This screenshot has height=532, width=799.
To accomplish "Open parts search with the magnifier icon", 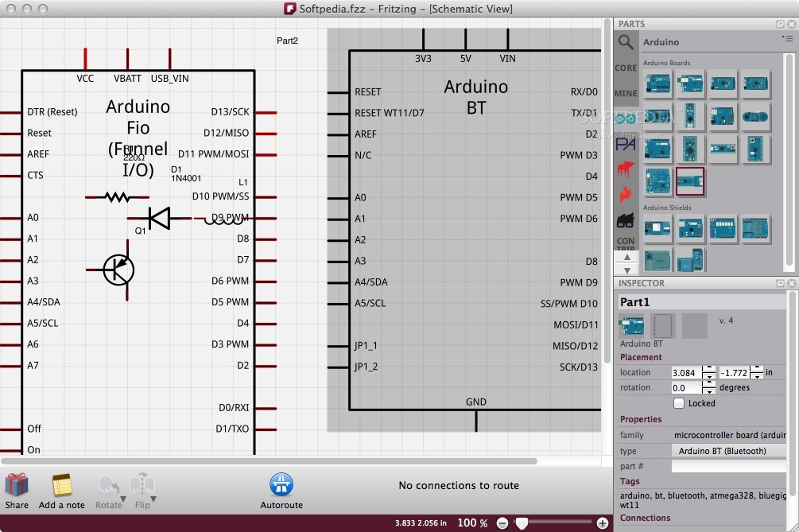I will point(626,42).
